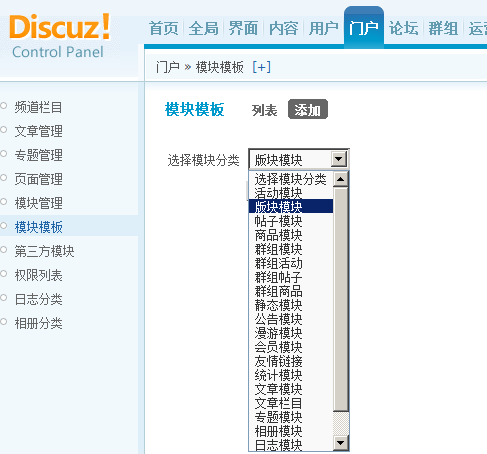Switch to the 论坛 top navigation tab
487x454 pixels.
pos(404,28)
